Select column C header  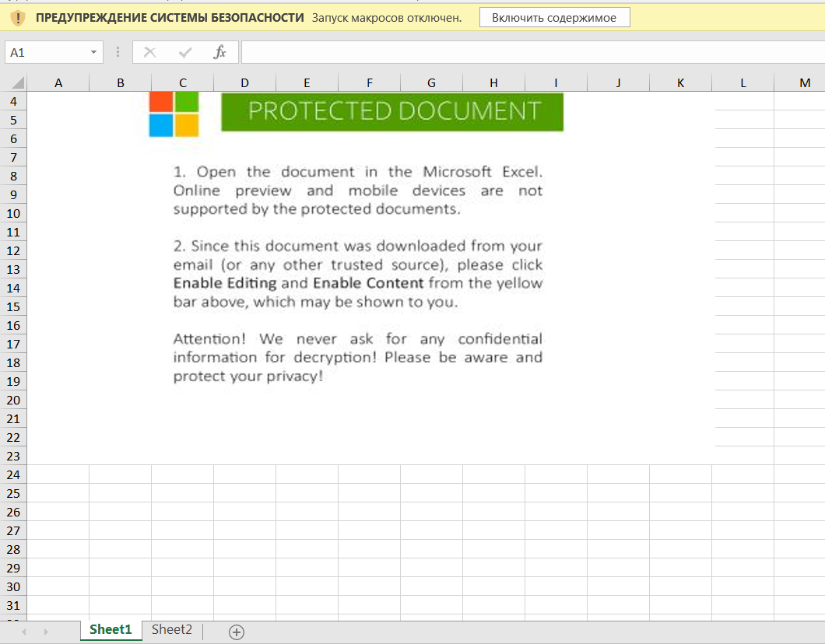click(183, 82)
